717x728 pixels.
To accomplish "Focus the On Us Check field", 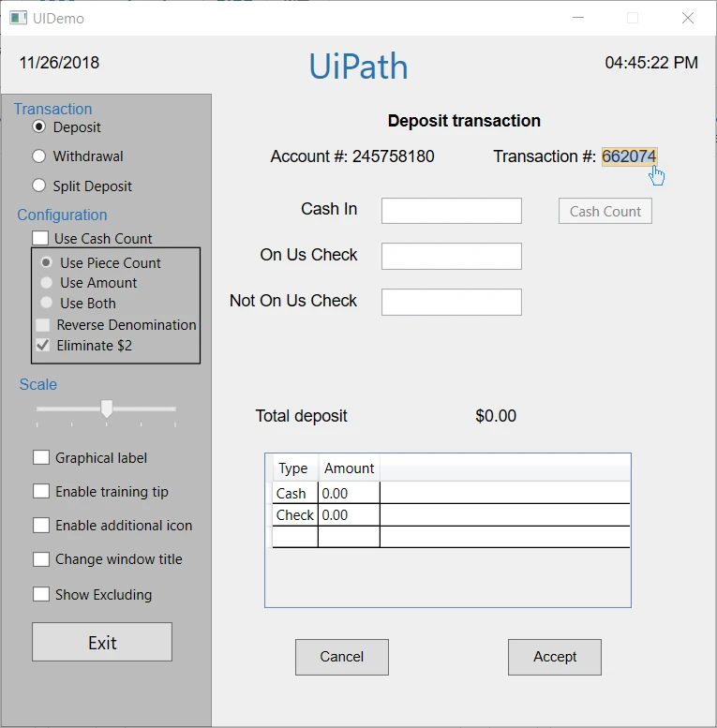I will coord(452,257).
